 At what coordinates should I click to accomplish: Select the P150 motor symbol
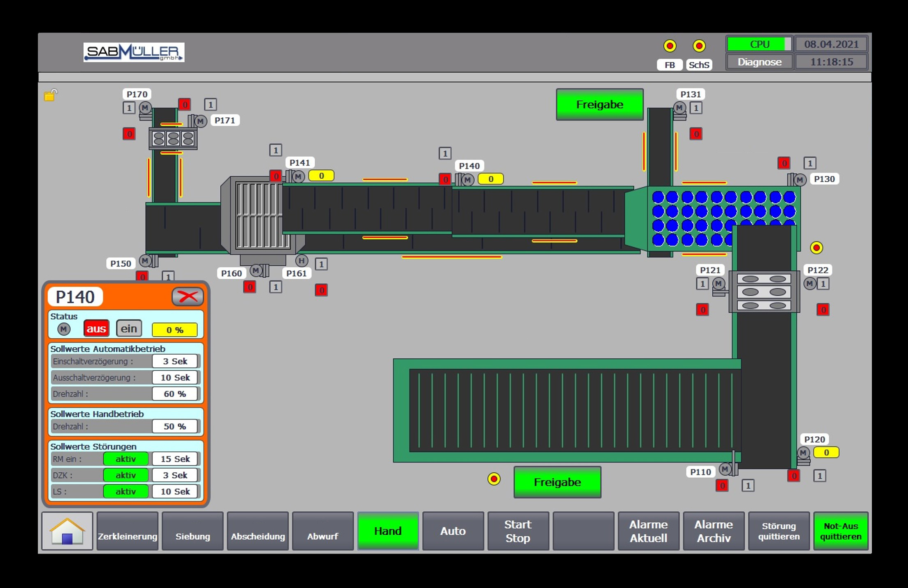coord(145,261)
